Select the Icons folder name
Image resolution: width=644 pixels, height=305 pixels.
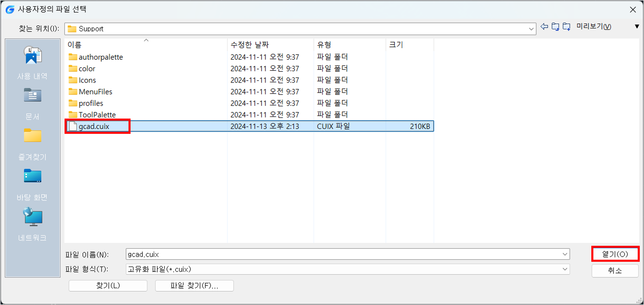pos(87,80)
